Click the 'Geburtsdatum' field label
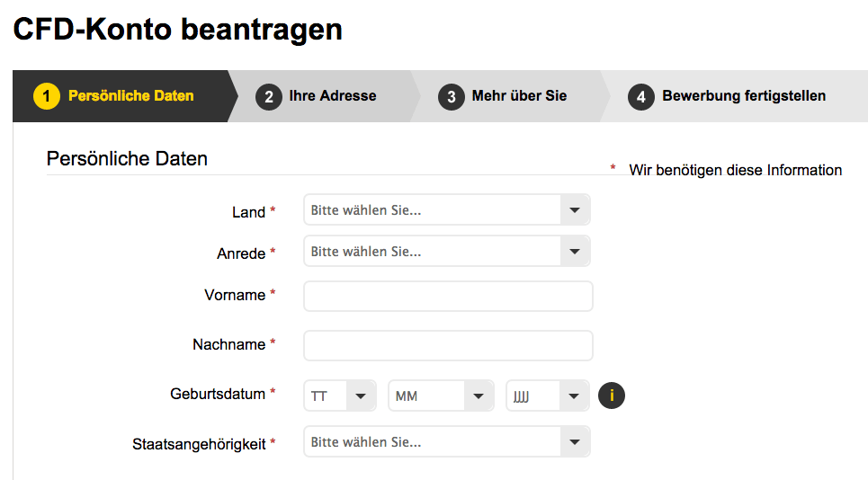The width and height of the screenshot is (868, 480). pyautogui.click(x=218, y=394)
